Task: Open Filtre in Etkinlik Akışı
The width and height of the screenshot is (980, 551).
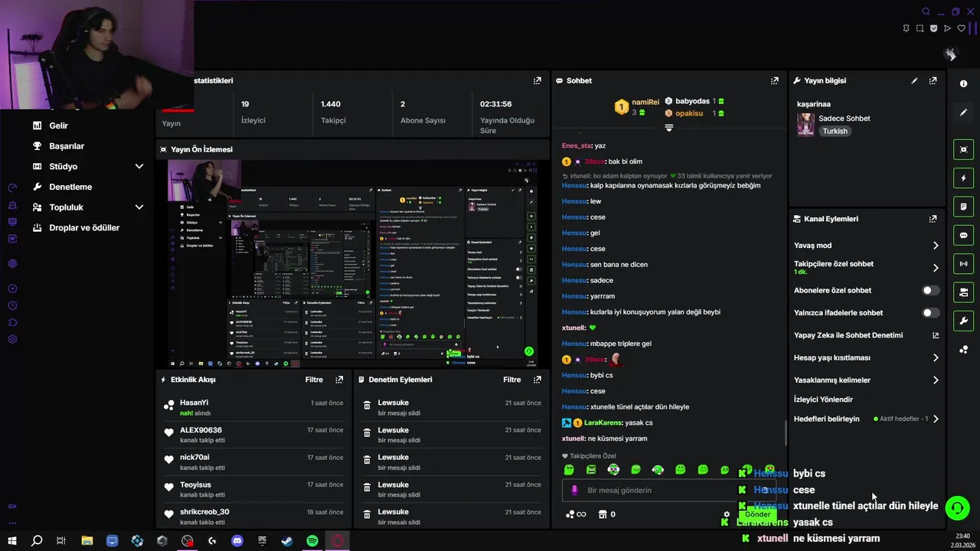Action: tap(314, 380)
